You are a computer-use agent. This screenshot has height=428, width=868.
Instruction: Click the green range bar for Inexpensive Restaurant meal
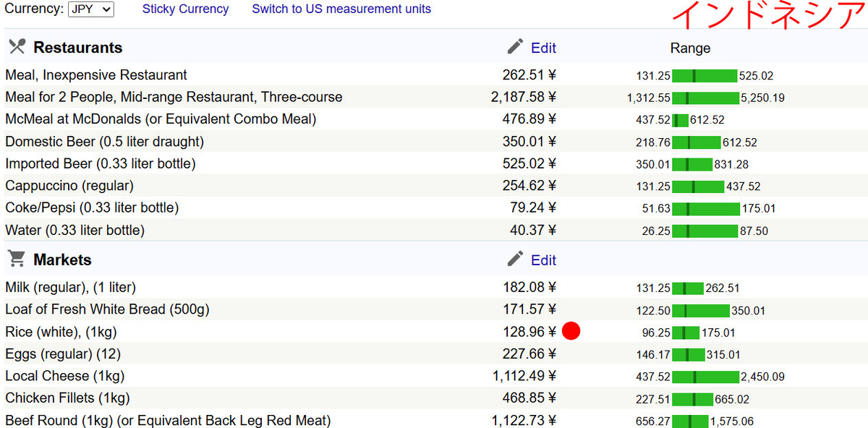pyautogui.click(x=705, y=76)
